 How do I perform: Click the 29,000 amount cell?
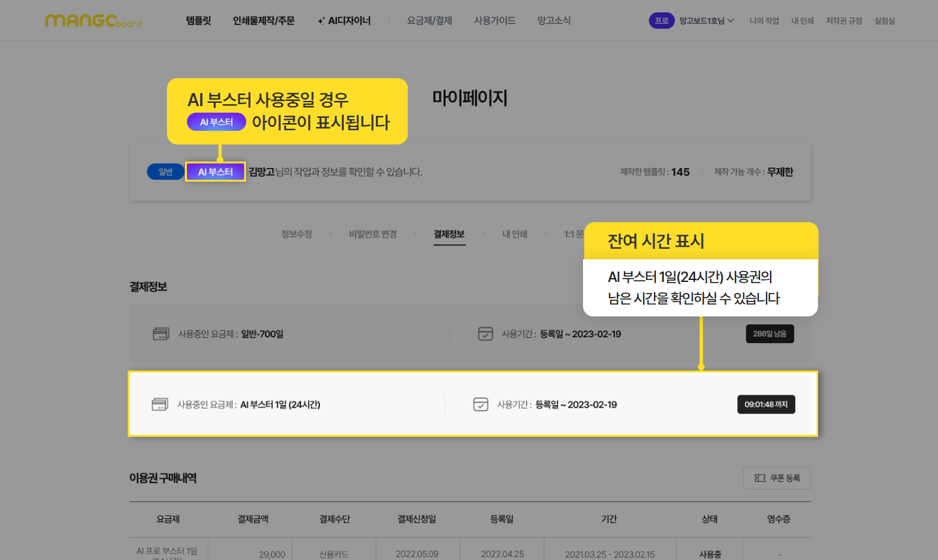pyautogui.click(x=272, y=554)
